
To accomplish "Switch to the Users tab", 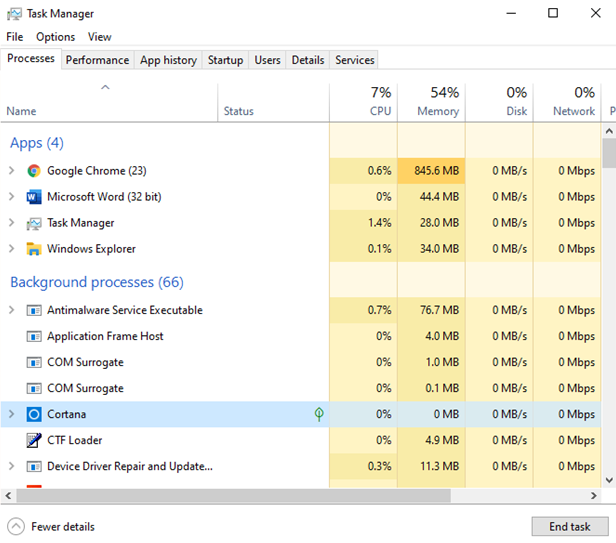I will click(267, 60).
